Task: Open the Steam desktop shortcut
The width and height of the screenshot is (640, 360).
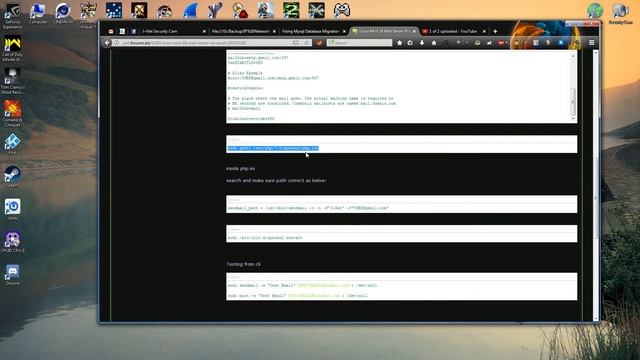Action: [x=12, y=177]
